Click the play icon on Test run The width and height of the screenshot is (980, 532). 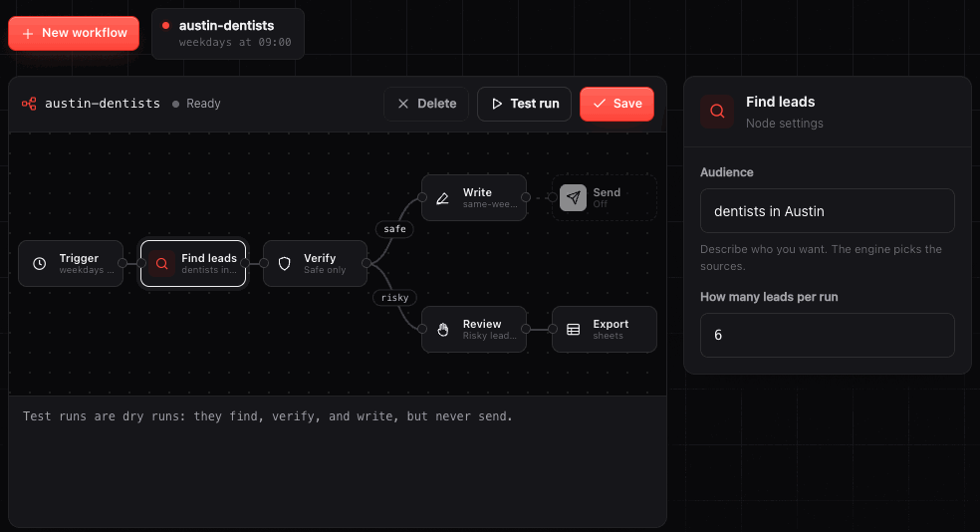[497, 104]
